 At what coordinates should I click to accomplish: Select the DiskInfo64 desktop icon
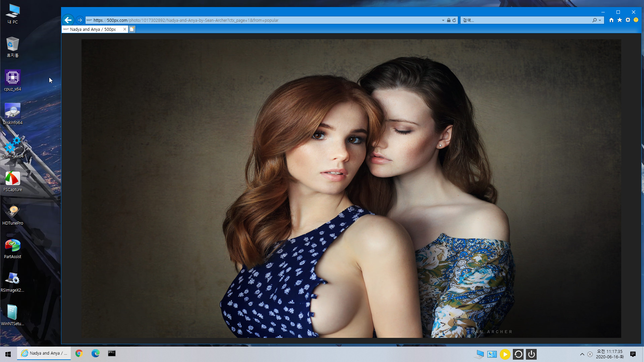(x=13, y=114)
